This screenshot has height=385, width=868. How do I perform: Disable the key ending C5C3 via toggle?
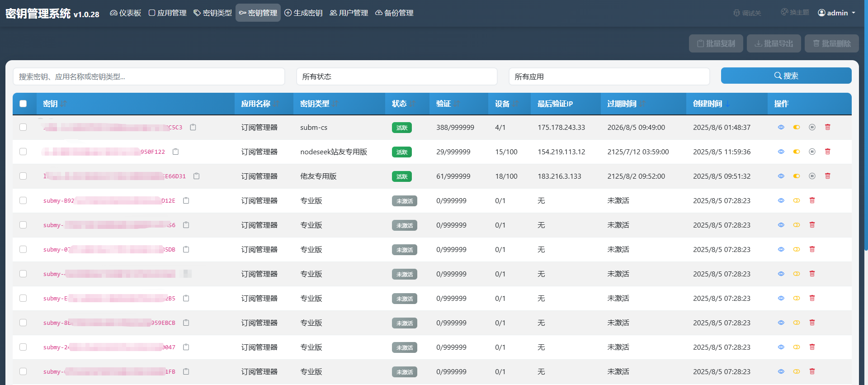point(797,127)
